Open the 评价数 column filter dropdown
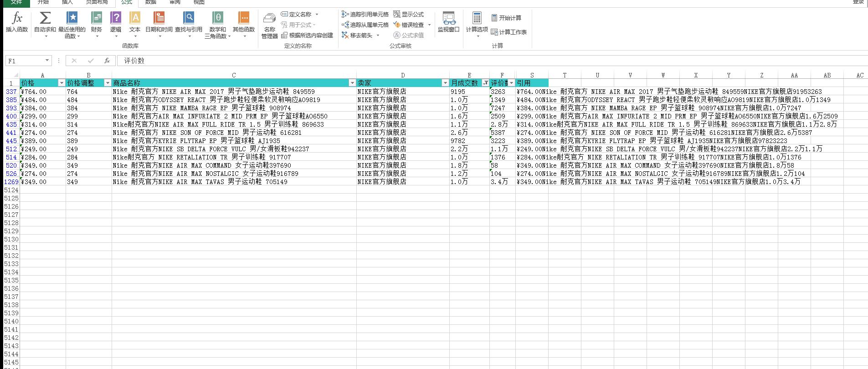Screen dimensions: 868x369 (x=512, y=83)
